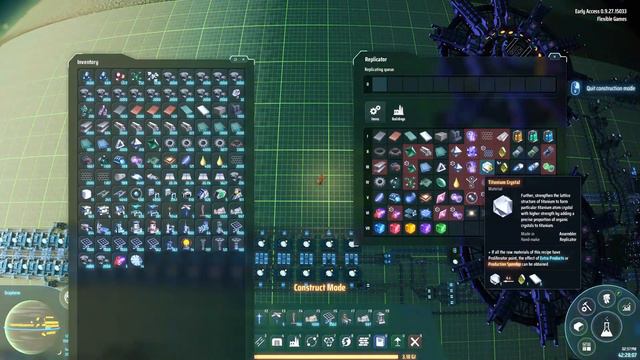
Task: Click the first empty Replicating queue slot
Action: 380,84
